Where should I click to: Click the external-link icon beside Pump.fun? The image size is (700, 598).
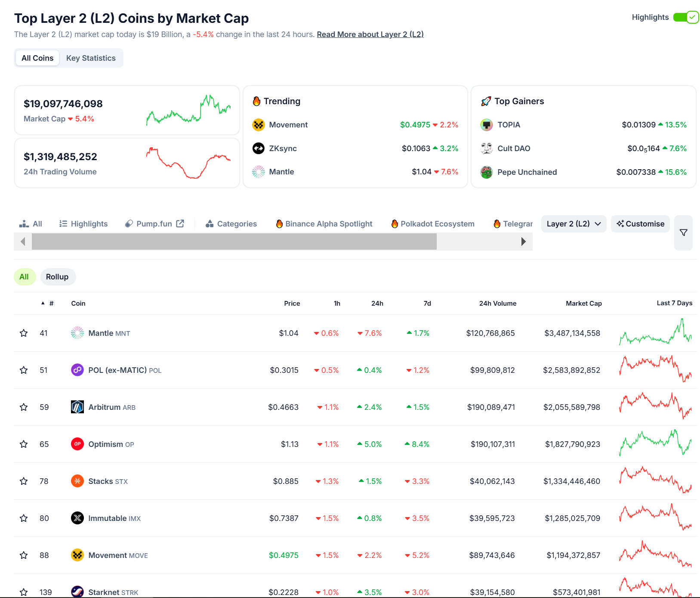(180, 223)
